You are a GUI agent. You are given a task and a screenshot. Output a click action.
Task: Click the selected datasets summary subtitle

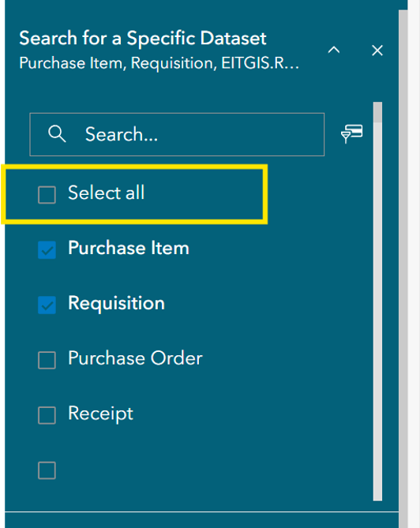[x=159, y=63]
